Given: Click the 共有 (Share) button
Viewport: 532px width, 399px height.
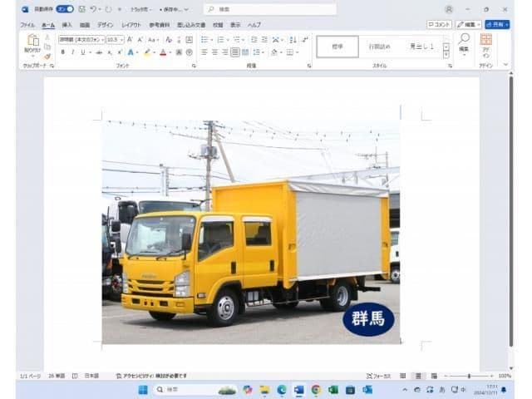Looking at the screenshot, I should (497, 25).
